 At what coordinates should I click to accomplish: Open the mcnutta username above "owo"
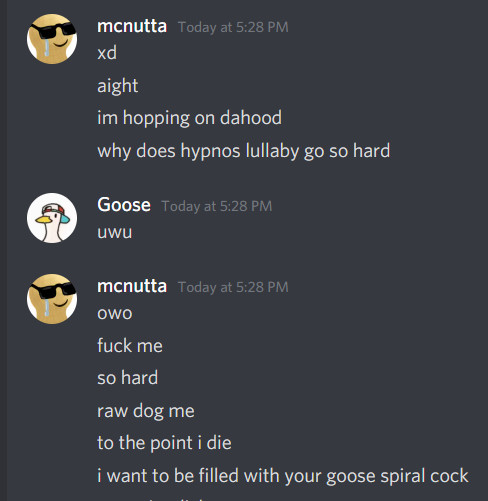point(132,286)
